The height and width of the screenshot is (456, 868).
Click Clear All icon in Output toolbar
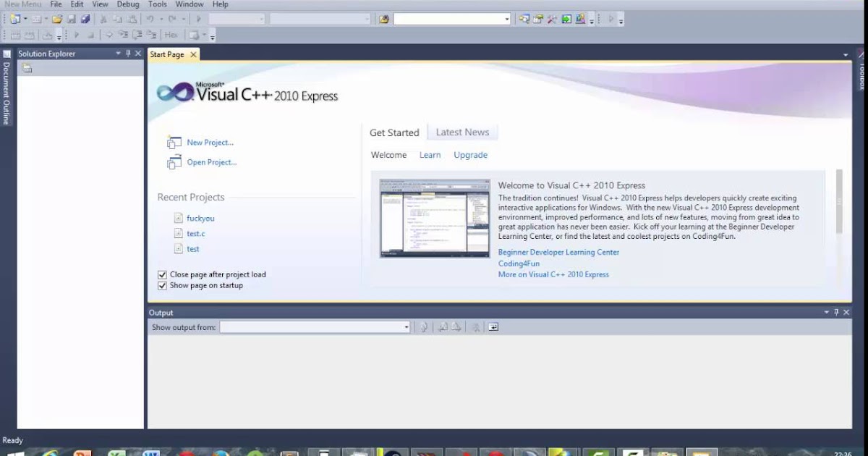coord(475,327)
